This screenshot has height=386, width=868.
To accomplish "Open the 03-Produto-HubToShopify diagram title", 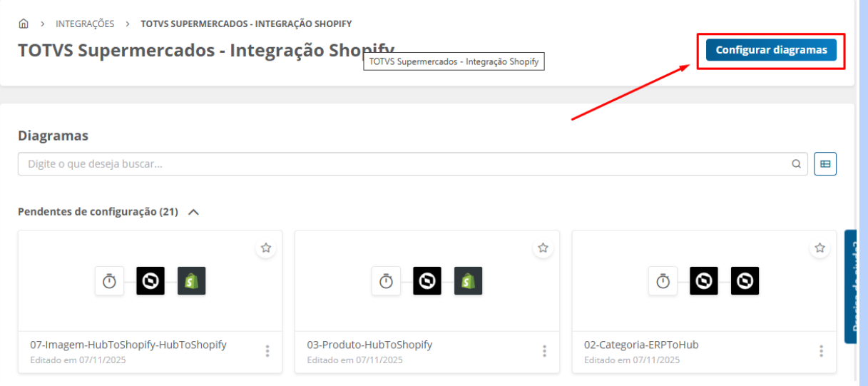I will 369,345.
